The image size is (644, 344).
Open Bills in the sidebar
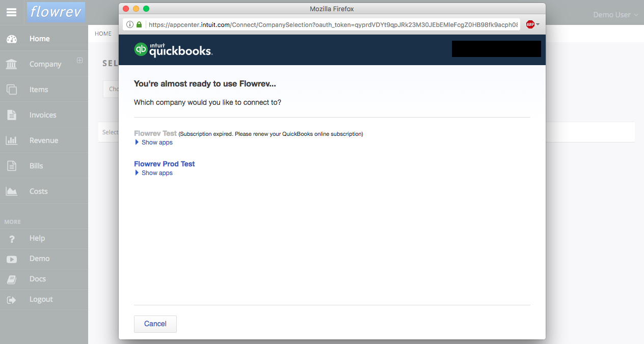coord(44,166)
